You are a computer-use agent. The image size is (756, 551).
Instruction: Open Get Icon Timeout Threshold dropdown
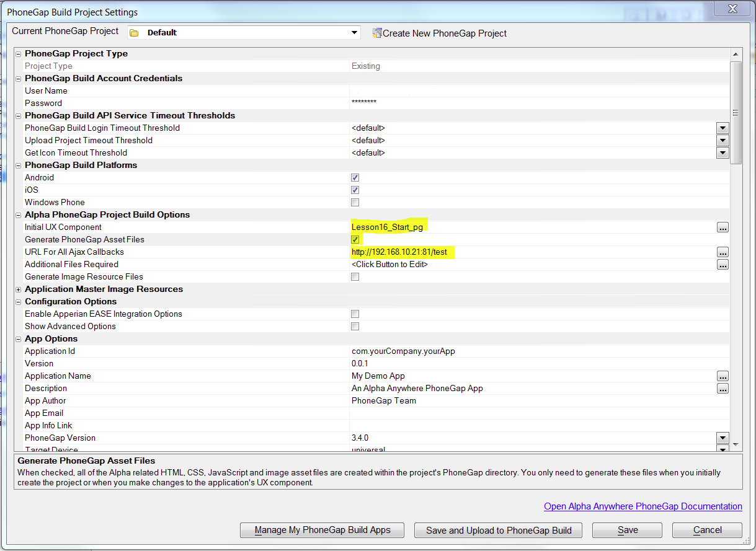(x=723, y=152)
